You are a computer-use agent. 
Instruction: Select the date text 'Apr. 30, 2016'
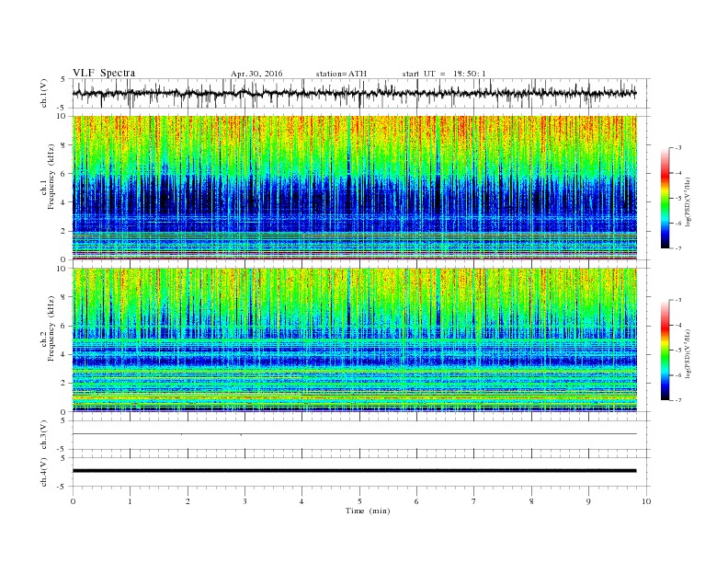pos(256,74)
